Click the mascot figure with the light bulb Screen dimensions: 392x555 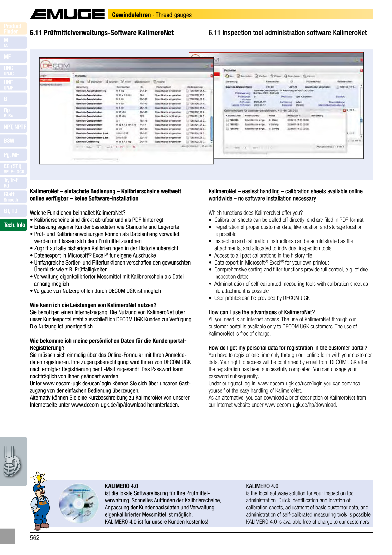tap(40, 501)
